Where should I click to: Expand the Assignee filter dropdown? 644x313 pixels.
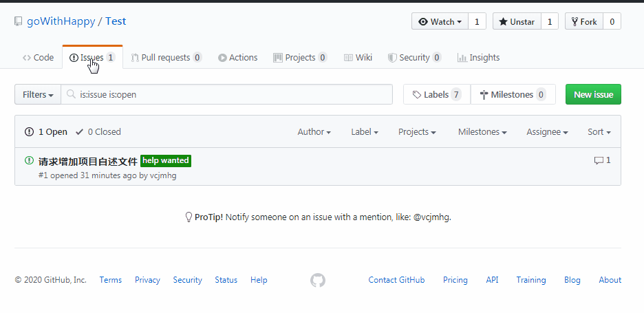[x=547, y=132]
